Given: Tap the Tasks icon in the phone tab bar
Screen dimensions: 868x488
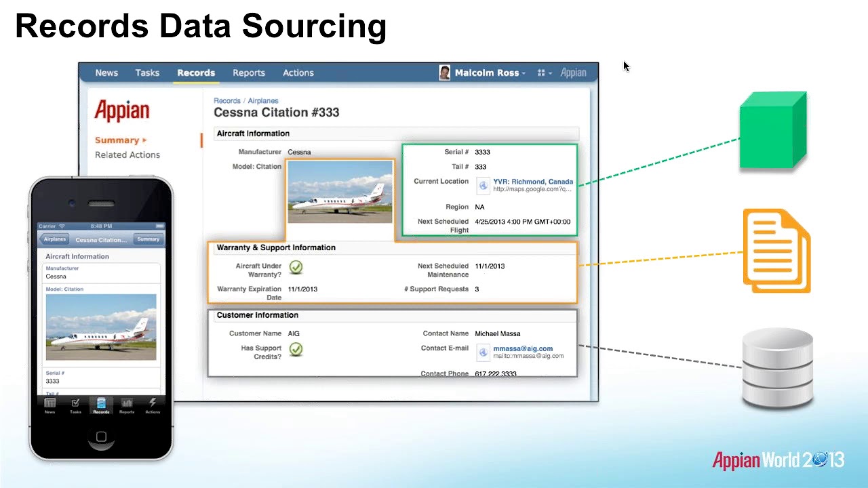Looking at the screenshot, I should coord(75,406).
